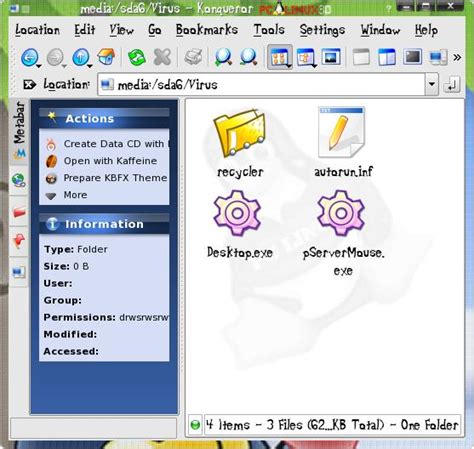Screen dimensions: 474x449
Task: Click the Type: Folder information line
Action: point(76,249)
